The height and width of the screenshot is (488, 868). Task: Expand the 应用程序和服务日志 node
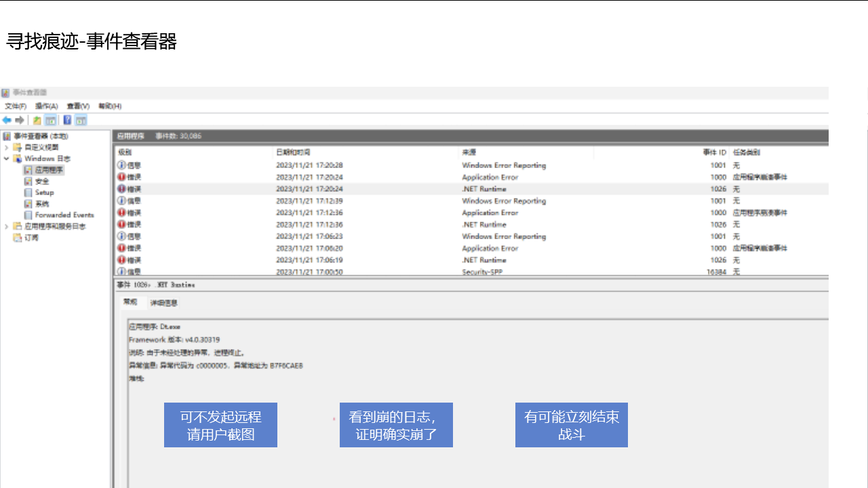point(7,226)
